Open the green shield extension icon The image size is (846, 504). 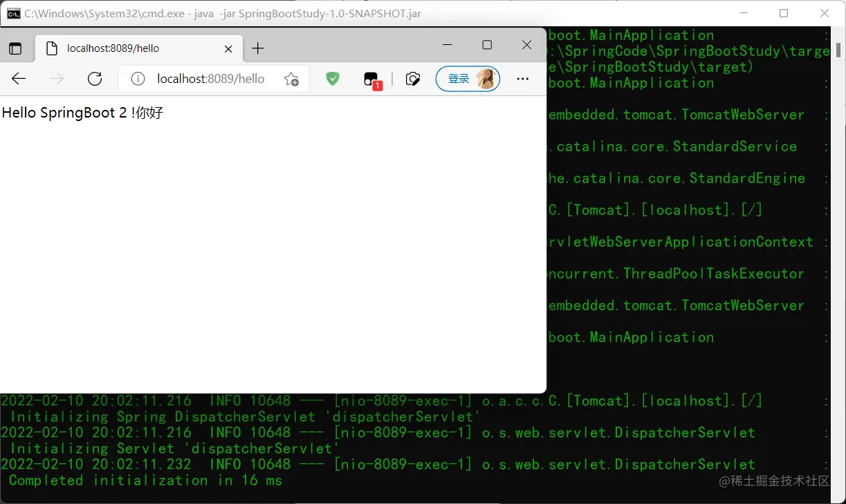point(333,79)
